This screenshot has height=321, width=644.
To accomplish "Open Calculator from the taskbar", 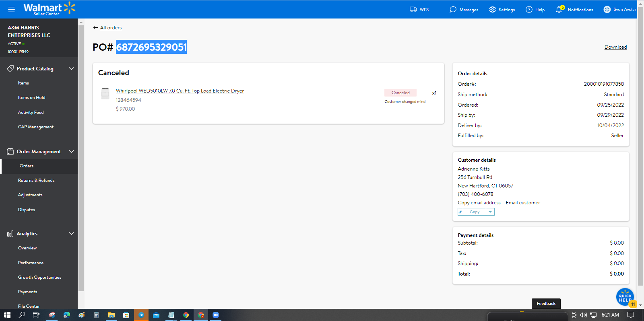I will (97, 315).
